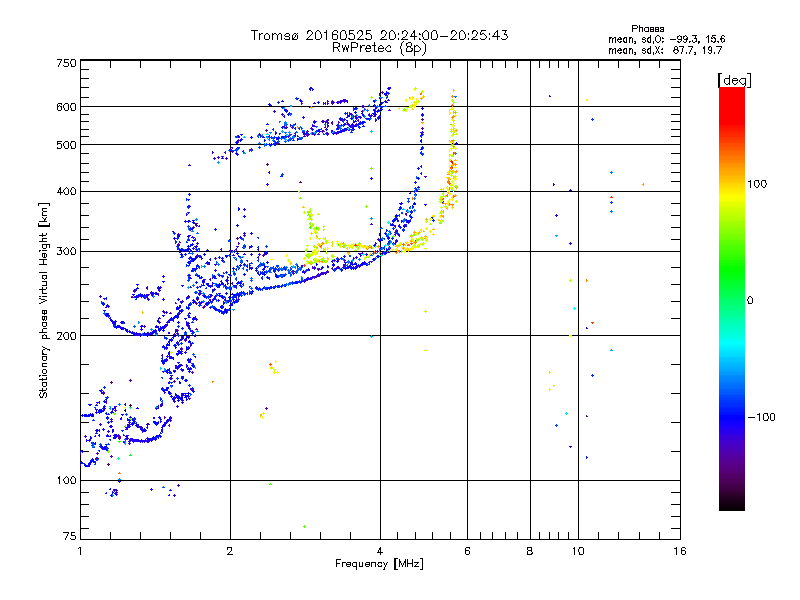
Task: Click the x-axis label "2"
Action: (230, 551)
